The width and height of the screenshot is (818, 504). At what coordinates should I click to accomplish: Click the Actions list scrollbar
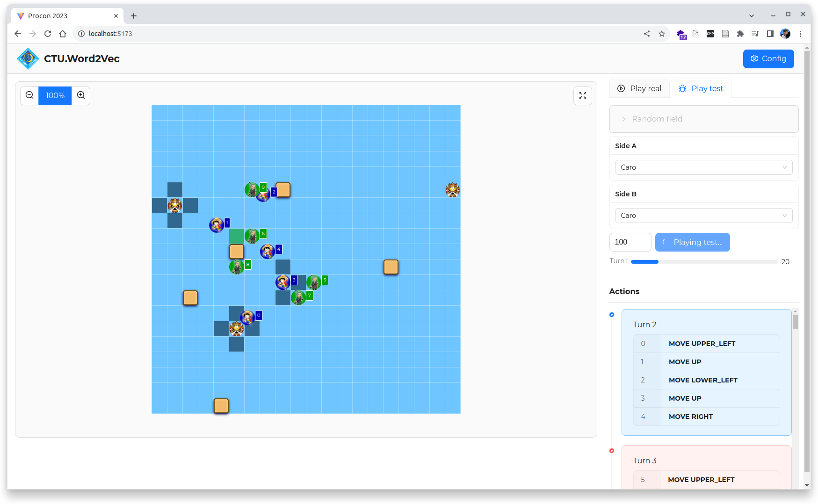(795, 322)
